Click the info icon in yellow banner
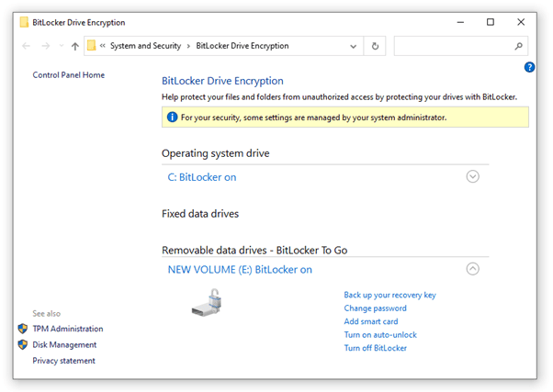The width and height of the screenshot is (553, 392). [172, 117]
